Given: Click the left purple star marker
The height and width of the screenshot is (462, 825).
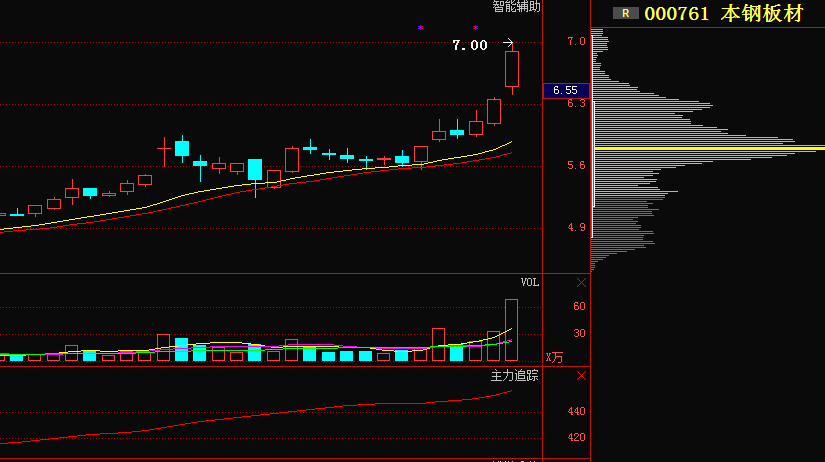Looking at the screenshot, I should point(420,27).
